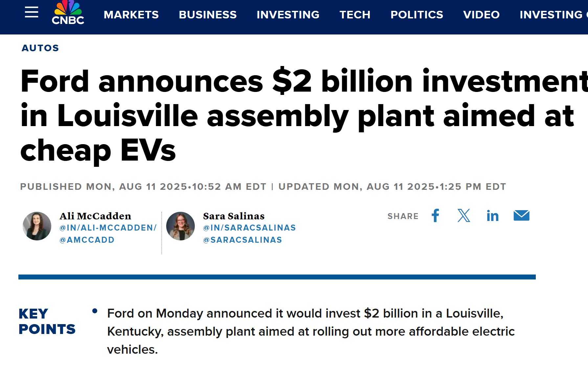The image size is (588, 376).
Task: Open the Business menu
Action: click(208, 15)
